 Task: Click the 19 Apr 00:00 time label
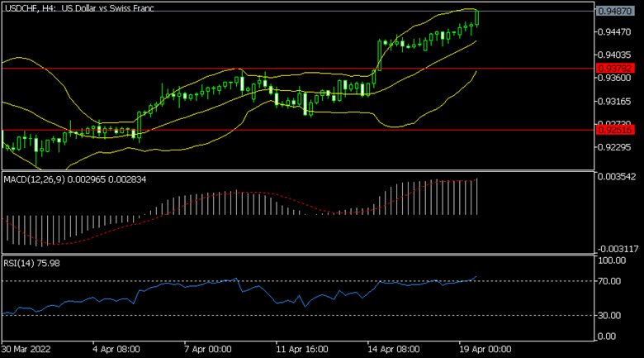[485, 350]
